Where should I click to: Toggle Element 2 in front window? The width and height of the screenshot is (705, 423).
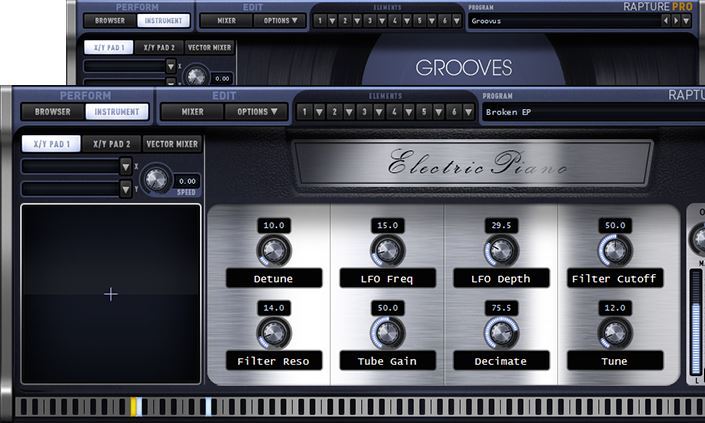(x=334, y=111)
